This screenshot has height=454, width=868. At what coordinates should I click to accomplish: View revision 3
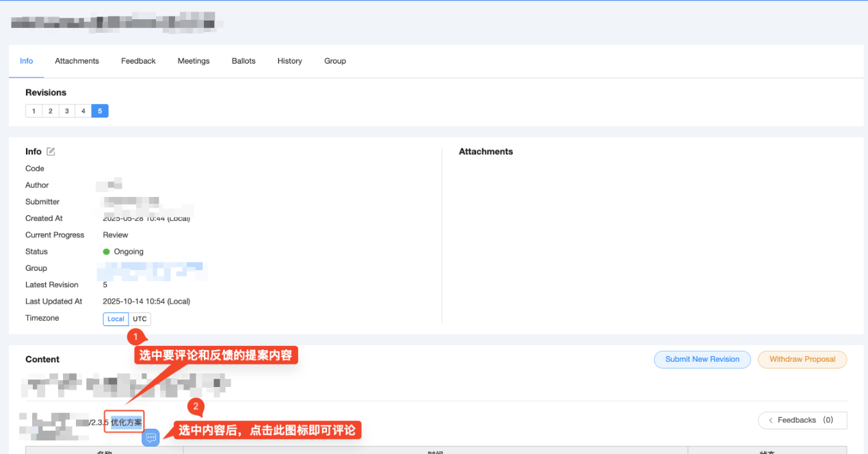(x=66, y=111)
